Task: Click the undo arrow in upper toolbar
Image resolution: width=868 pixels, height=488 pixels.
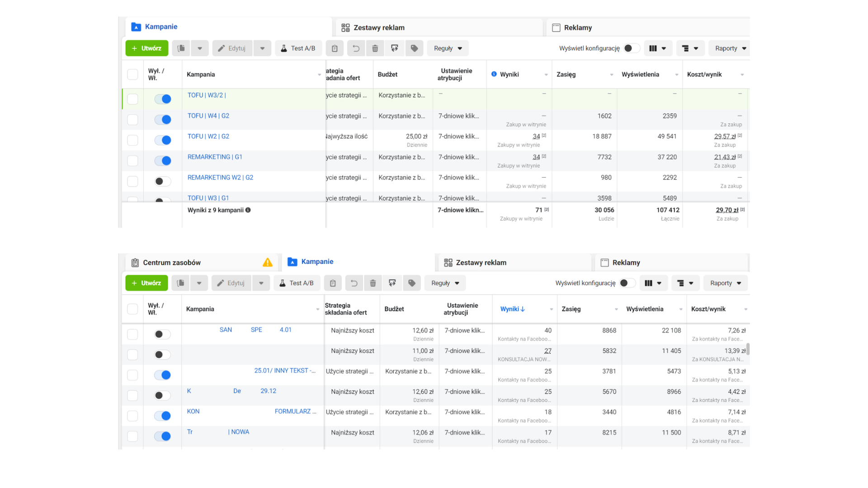Action: point(356,48)
